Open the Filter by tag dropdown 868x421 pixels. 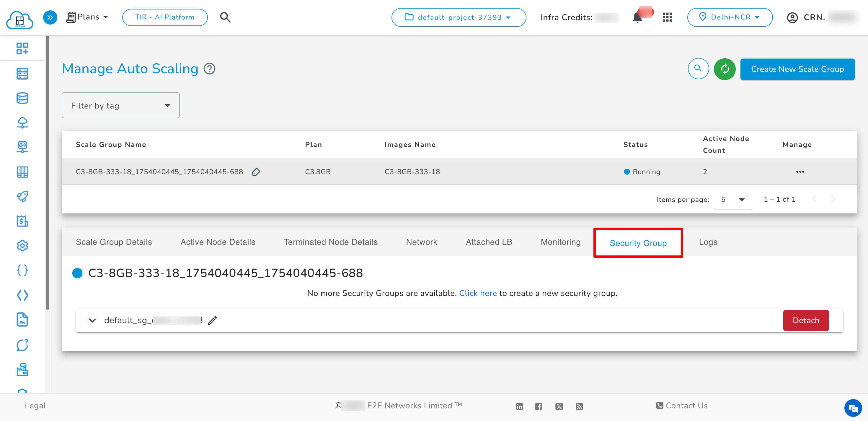(120, 105)
